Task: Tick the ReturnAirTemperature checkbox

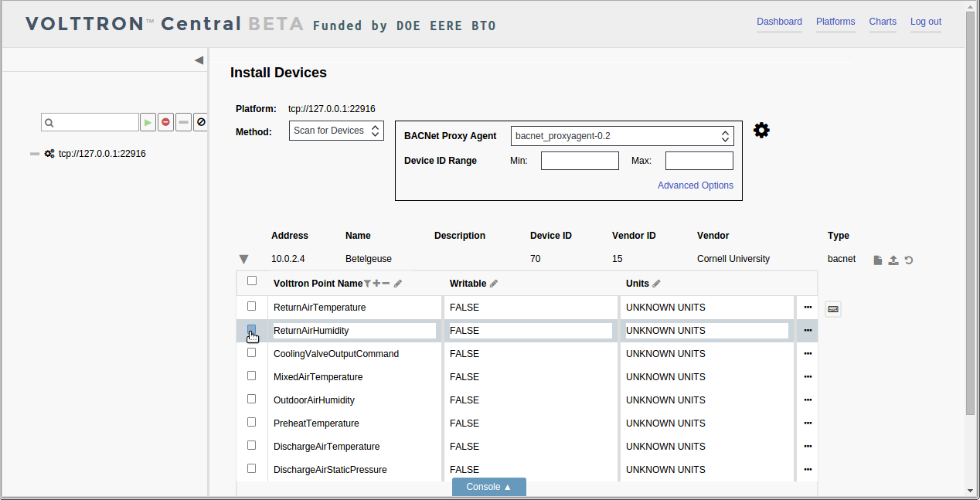Action: (x=252, y=306)
